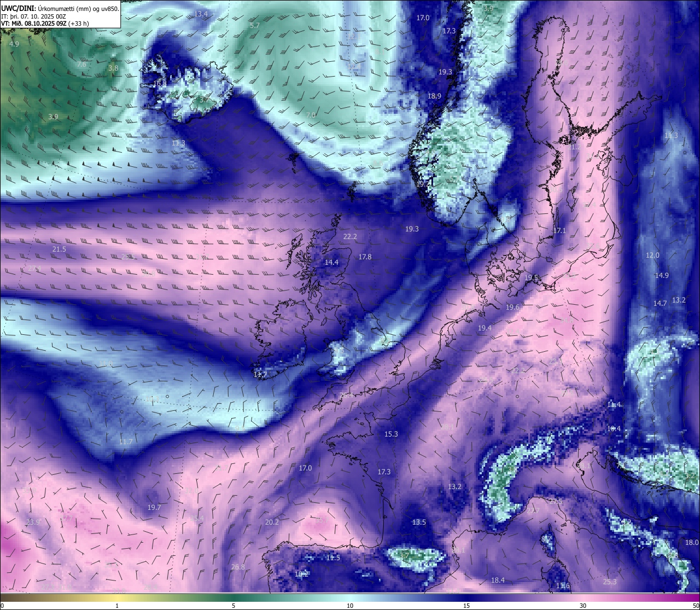Viewport: 700px width, 610px height.
Task: Click the 10.4 value below the 11.4
Action: pyautogui.click(x=614, y=429)
